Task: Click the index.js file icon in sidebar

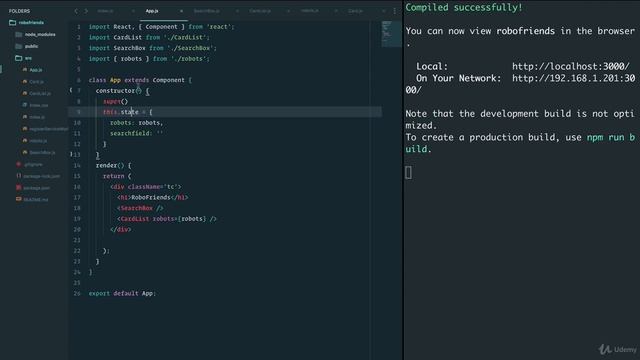Action: tap(25, 117)
